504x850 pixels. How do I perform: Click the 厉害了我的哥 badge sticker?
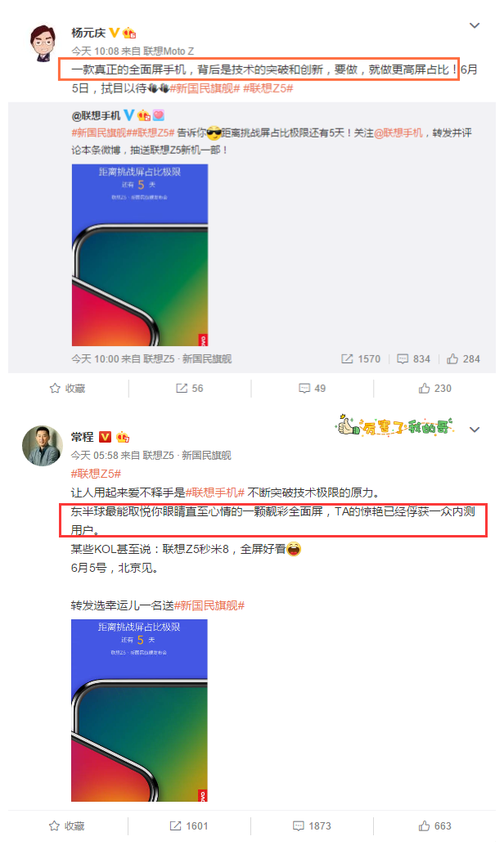coord(394,426)
